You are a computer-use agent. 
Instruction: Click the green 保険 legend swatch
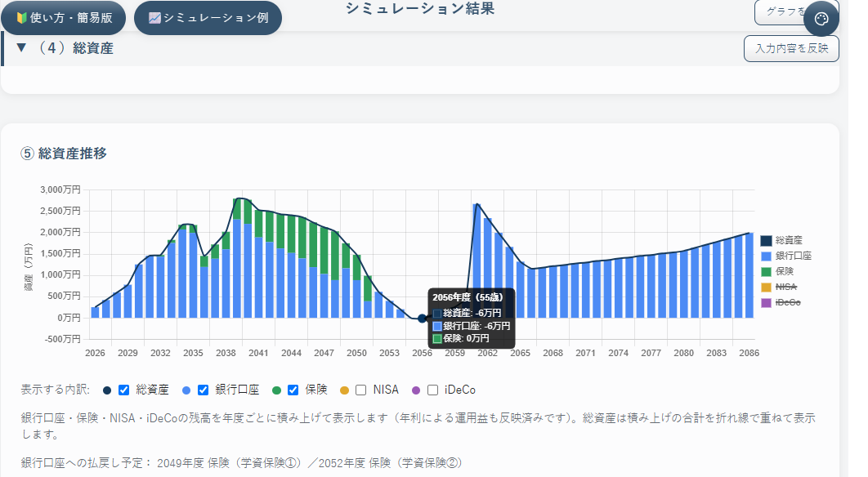766,272
